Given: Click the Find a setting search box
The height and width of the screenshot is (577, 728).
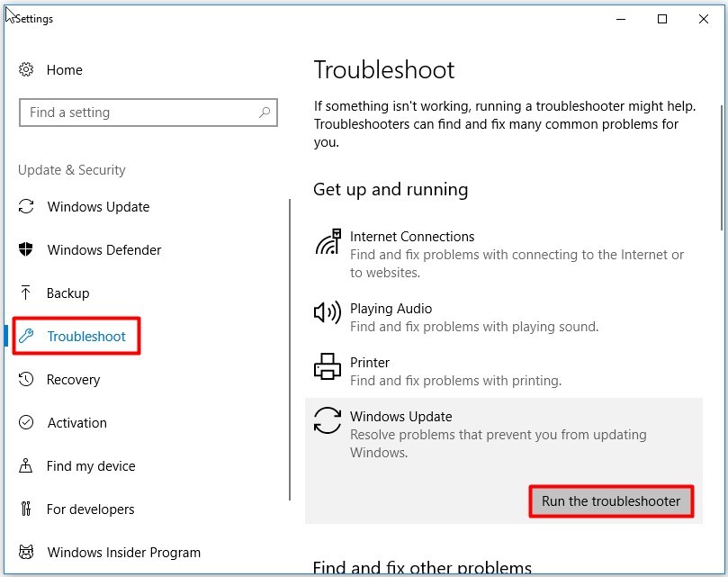Looking at the screenshot, I should point(148,112).
